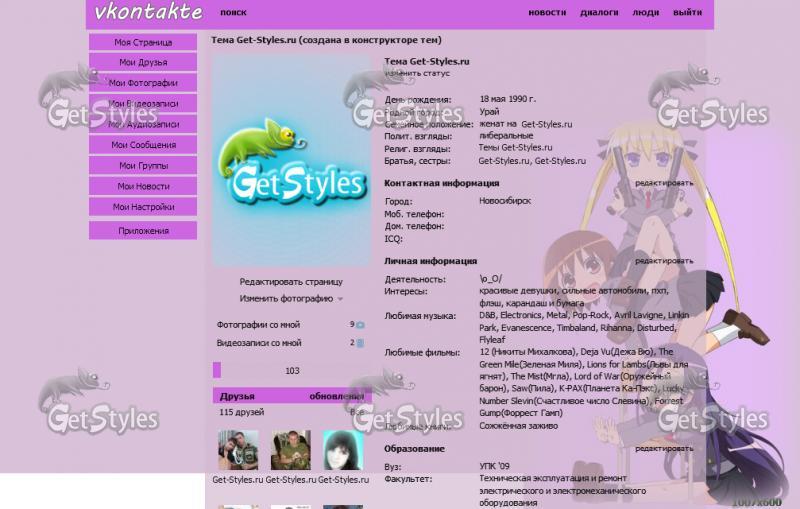Viewport: 800px width, 509px height.
Task: Open Видеозаписи со мной link
Action: tap(259, 343)
